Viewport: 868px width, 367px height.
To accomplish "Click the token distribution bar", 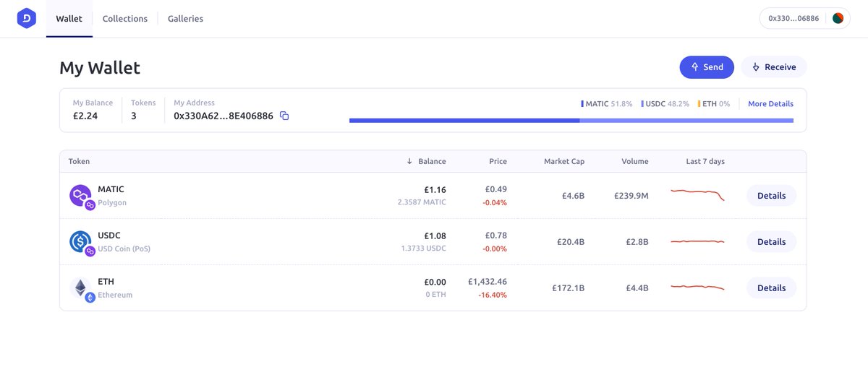I will pos(571,120).
